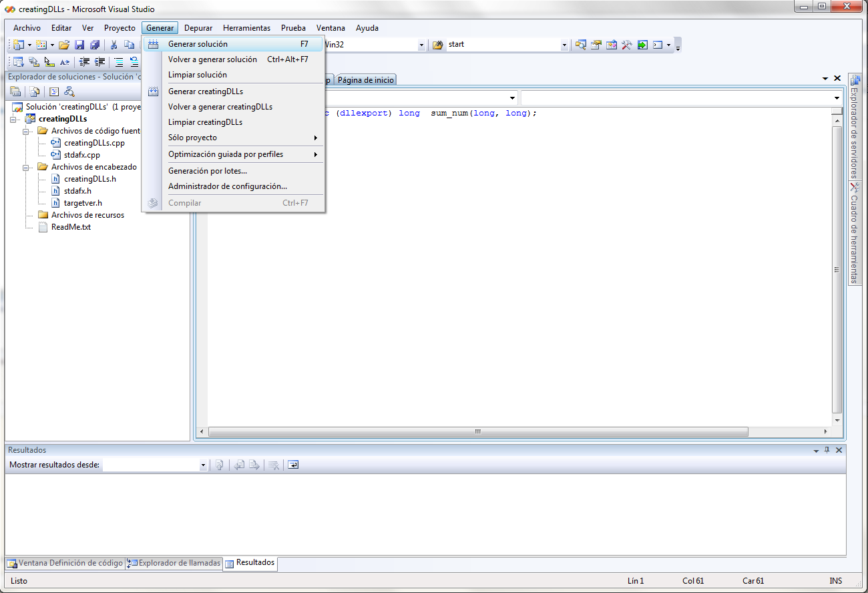Switch to 'Página de inicio' tab

pos(365,80)
